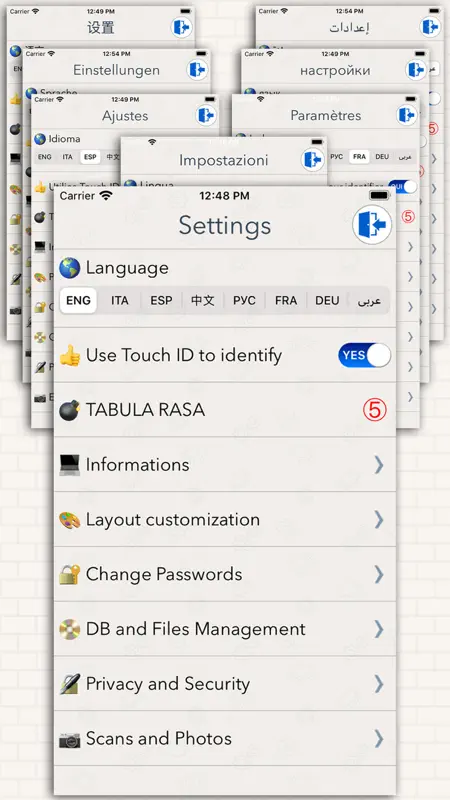Image resolution: width=450 pixels, height=800 pixels.
Task: Choose عربى in the Settings language selector
Action: click(369, 301)
